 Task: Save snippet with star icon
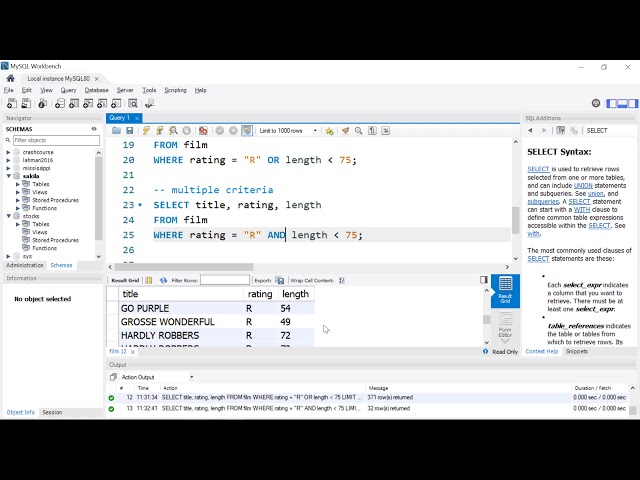pos(329,131)
